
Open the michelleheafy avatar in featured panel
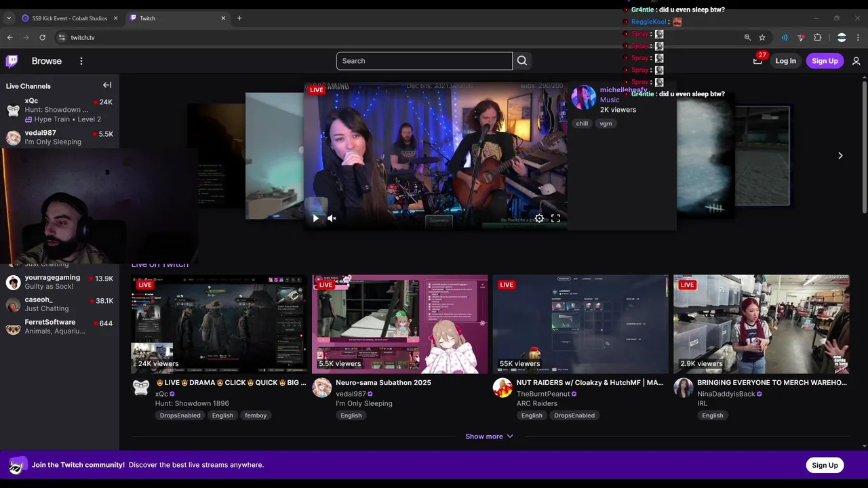click(x=584, y=98)
